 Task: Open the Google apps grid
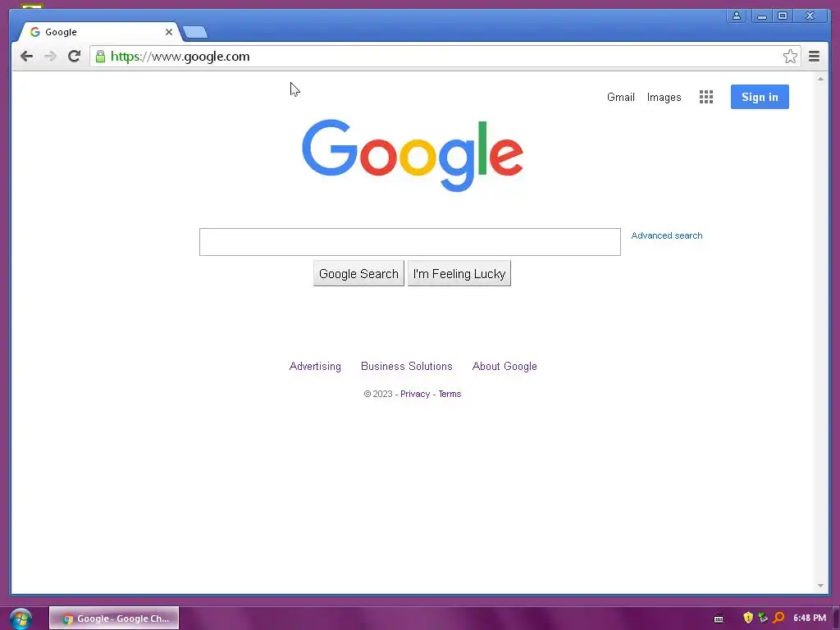coord(706,97)
